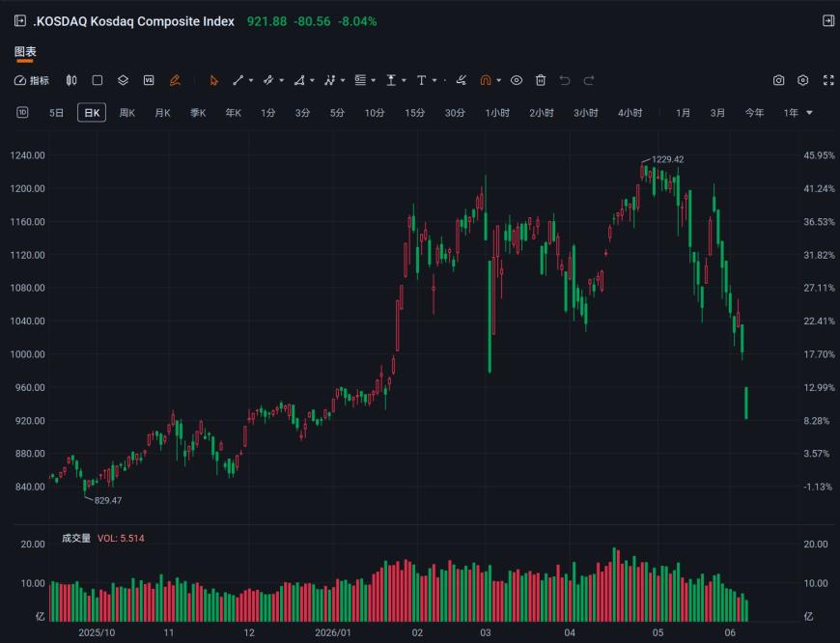The height and width of the screenshot is (643, 840).
Task: Set range to 今年
Action: pyautogui.click(x=754, y=113)
